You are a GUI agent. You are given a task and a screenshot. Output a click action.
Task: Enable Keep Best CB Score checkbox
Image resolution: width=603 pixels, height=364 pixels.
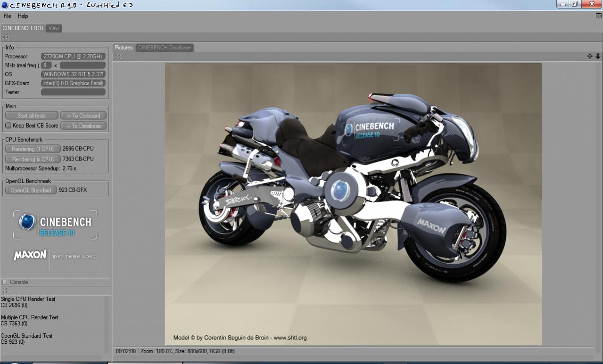click(8, 126)
